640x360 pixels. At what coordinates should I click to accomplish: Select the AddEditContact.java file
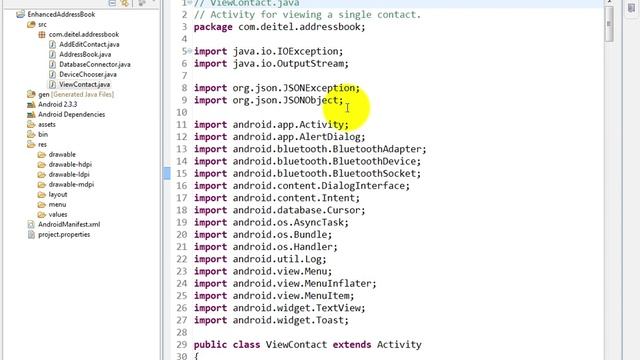coord(89,44)
